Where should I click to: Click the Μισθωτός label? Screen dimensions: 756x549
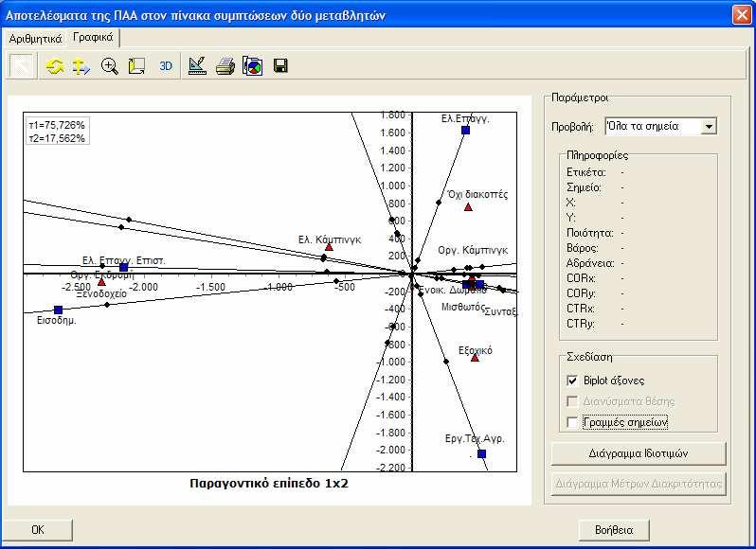pyautogui.click(x=463, y=307)
